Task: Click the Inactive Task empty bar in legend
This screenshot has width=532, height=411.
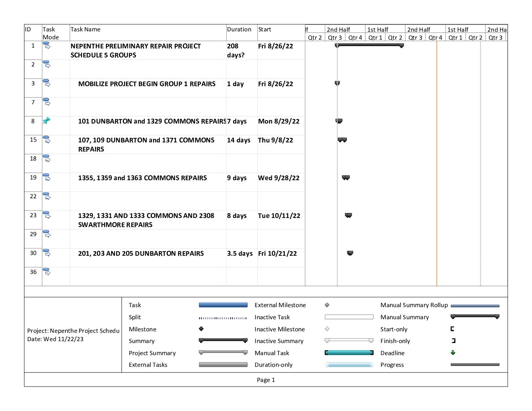Action: click(349, 317)
